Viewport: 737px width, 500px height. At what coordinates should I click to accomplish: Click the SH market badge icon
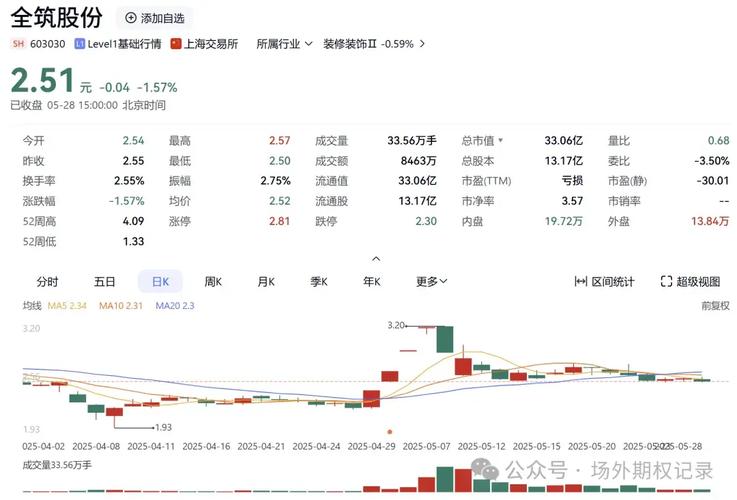click(18, 44)
